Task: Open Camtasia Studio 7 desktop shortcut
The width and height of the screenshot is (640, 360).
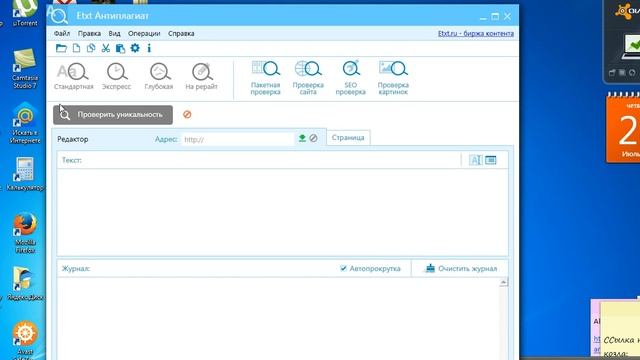Action: (24, 68)
